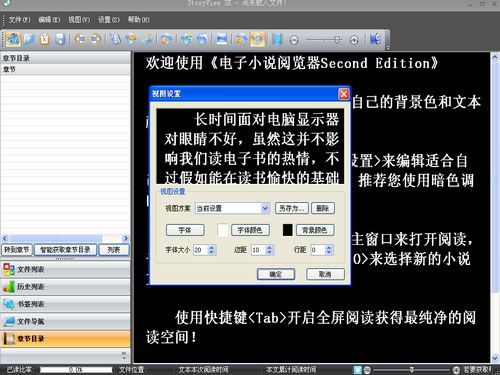Click the blue window-screen toolbar icon

[221, 39]
